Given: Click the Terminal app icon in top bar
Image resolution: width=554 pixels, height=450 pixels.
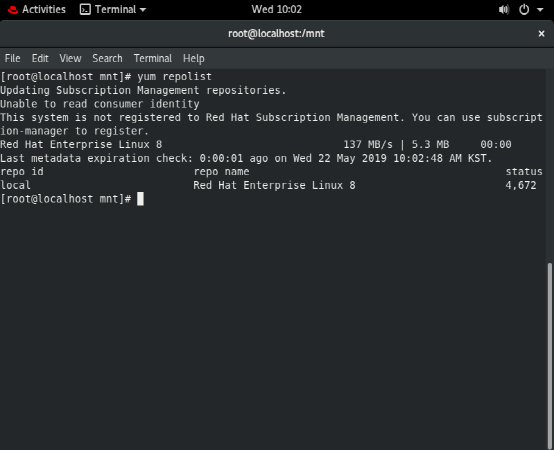Looking at the screenshot, I should 85,9.
